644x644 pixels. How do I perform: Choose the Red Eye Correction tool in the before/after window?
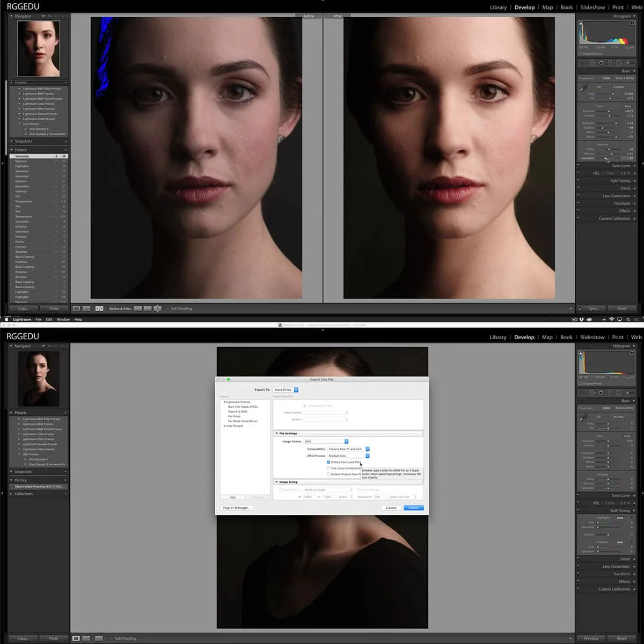point(601,63)
